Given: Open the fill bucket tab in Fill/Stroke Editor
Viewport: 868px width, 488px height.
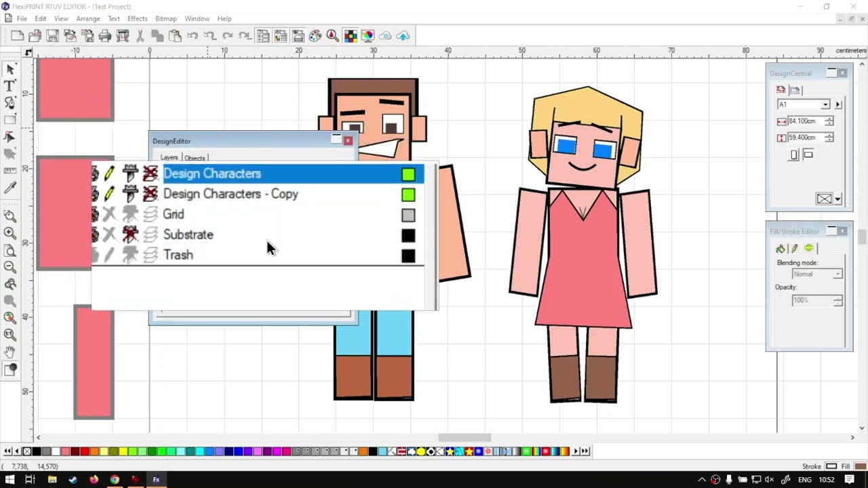Looking at the screenshot, I should (781, 249).
